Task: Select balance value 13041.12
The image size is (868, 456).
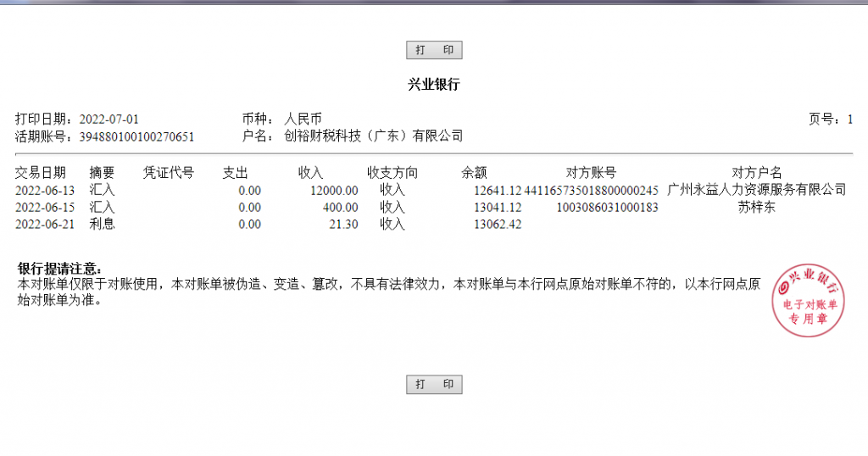Action: tap(498, 208)
